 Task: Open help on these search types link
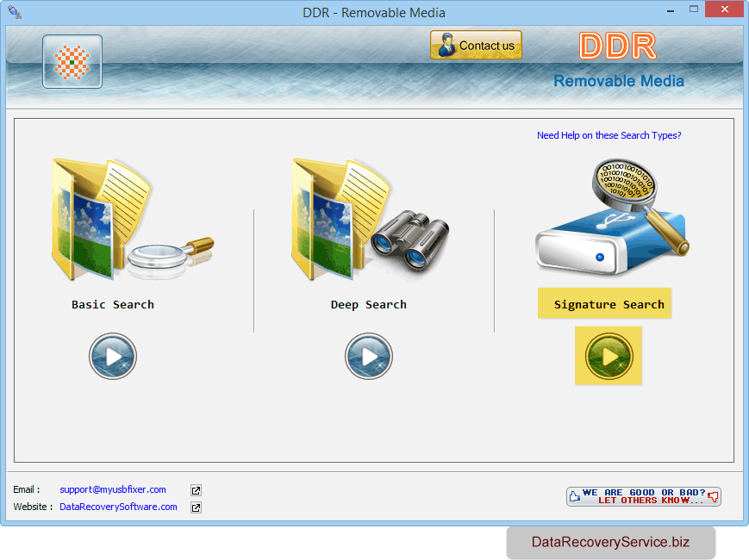click(x=609, y=135)
